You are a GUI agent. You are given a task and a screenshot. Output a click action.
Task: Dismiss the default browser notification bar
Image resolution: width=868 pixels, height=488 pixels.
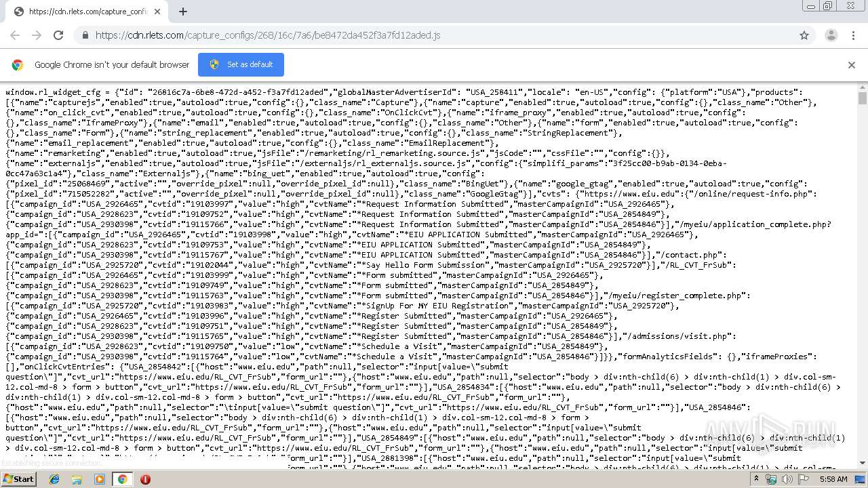[x=852, y=65]
